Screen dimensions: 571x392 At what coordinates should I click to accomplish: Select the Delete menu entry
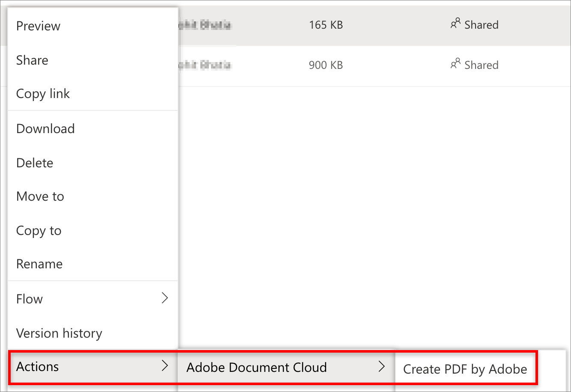tap(35, 163)
